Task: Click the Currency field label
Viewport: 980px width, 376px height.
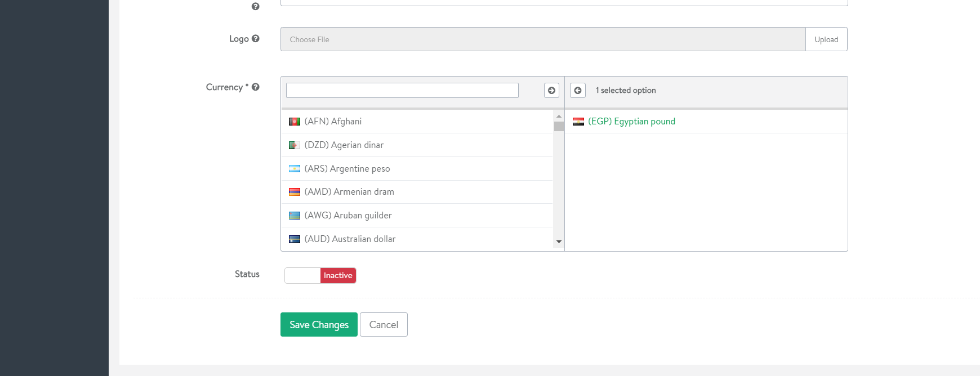Action: tap(227, 87)
